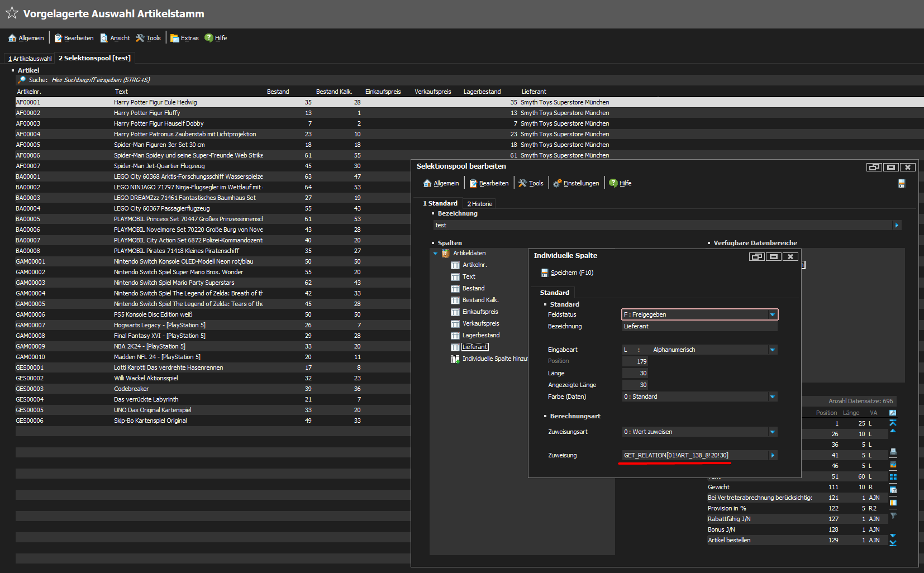Open Hilfe menu in Selektionspool bearbeiten
924x573 pixels.
click(x=620, y=183)
